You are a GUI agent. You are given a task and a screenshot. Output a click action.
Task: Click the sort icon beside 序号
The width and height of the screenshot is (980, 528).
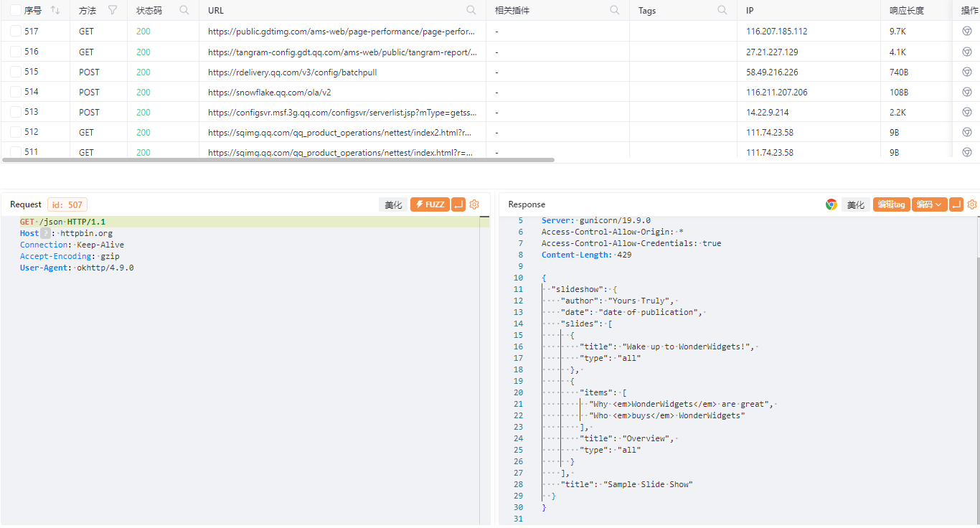pyautogui.click(x=55, y=10)
